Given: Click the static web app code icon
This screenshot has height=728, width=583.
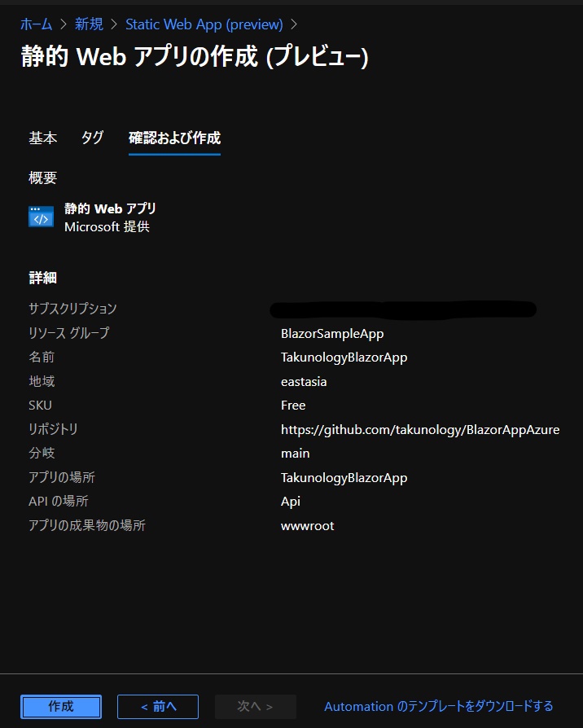Looking at the screenshot, I should pos(42,217).
